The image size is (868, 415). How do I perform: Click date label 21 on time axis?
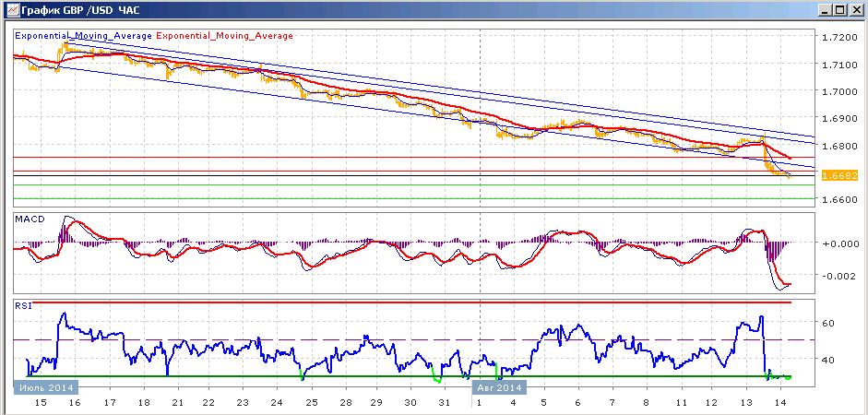pyautogui.click(x=178, y=403)
